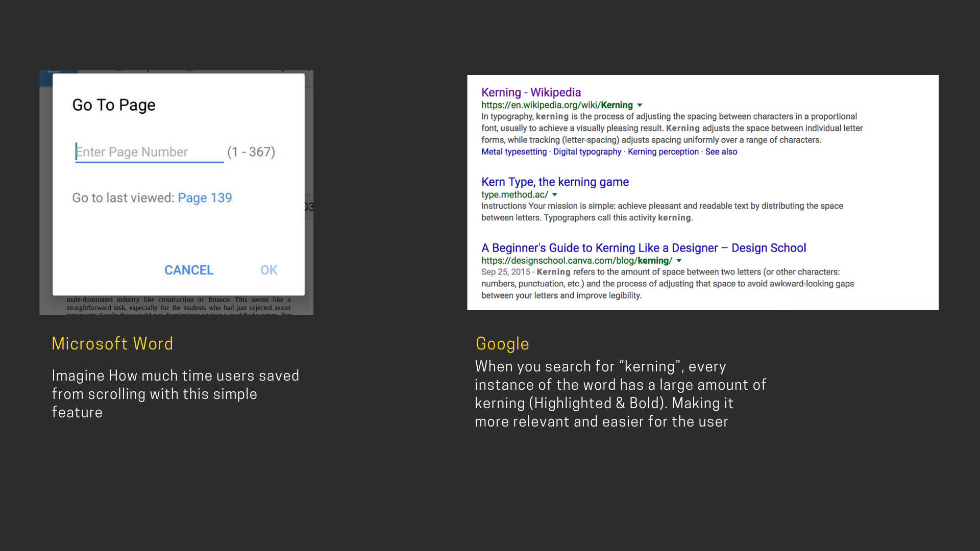Click the en.wikipedia.org/wiki/Kerning URL text
980x551 pixels.
(557, 105)
